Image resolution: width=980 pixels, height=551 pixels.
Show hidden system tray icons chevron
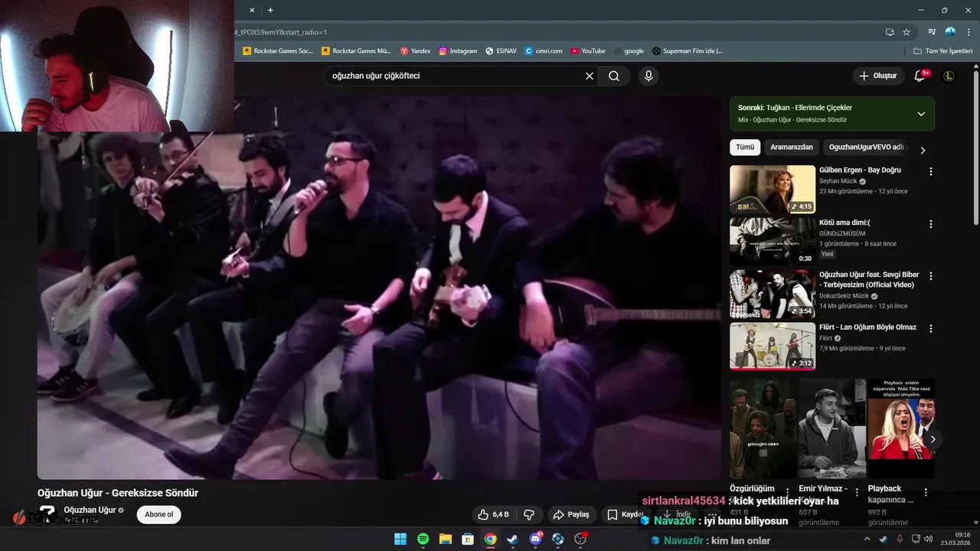pyautogui.click(x=867, y=539)
